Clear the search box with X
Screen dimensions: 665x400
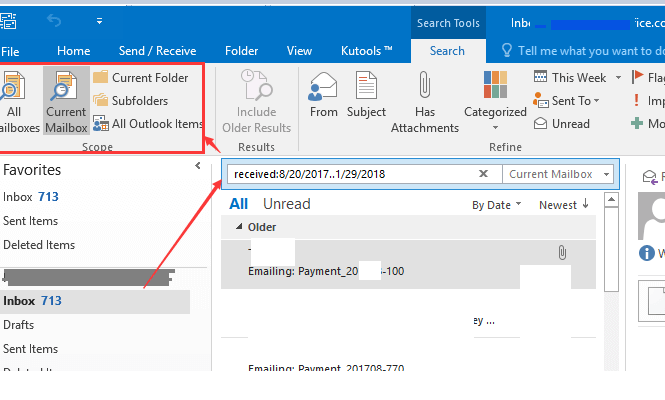[483, 174]
